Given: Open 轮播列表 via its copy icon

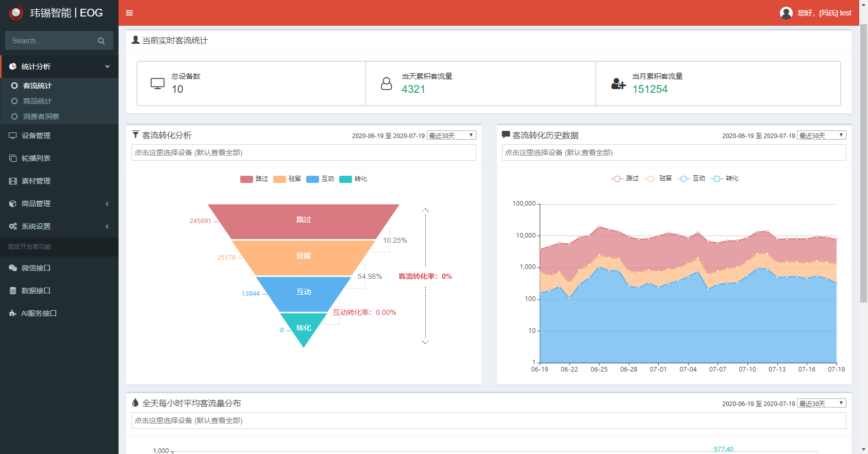Looking at the screenshot, I should 13,158.
